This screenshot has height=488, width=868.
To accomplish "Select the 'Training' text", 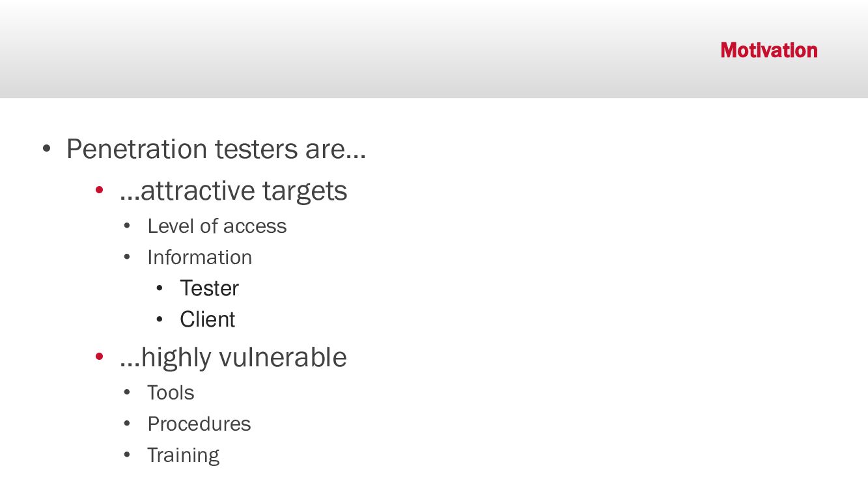I will coord(183,455).
